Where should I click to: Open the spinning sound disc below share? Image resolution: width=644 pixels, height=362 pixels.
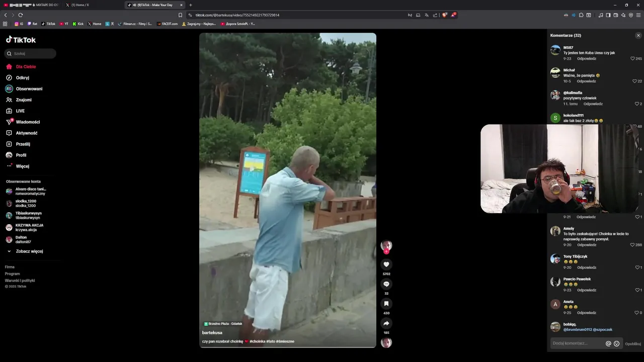[x=386, y=343]
